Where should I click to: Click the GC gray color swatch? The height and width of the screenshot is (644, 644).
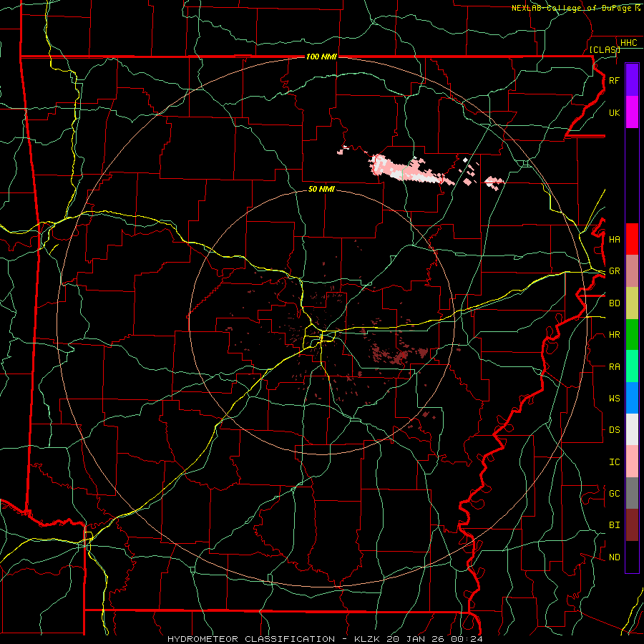coord(632,493)
